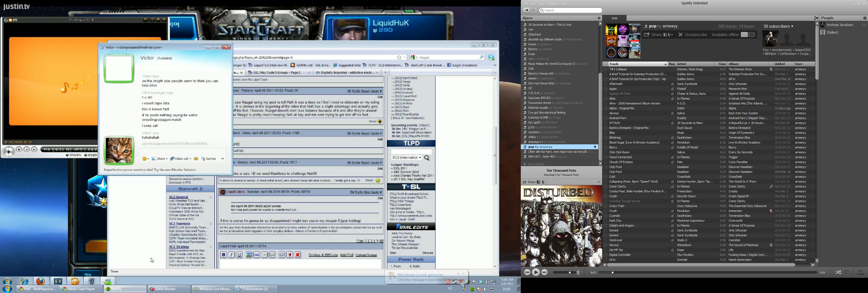Play the current Spotify track
Viewport: 868px width, 293px height.
(x=536, y=272)
